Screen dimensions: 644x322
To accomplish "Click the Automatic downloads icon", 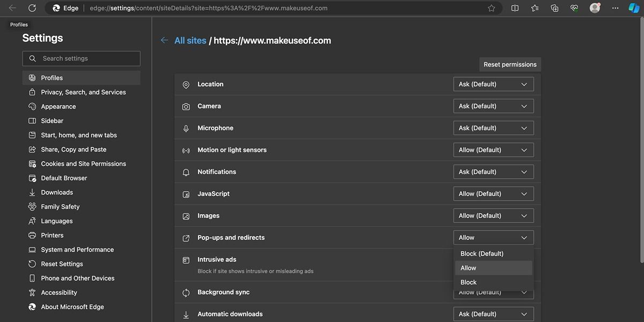I will point(186,314).
